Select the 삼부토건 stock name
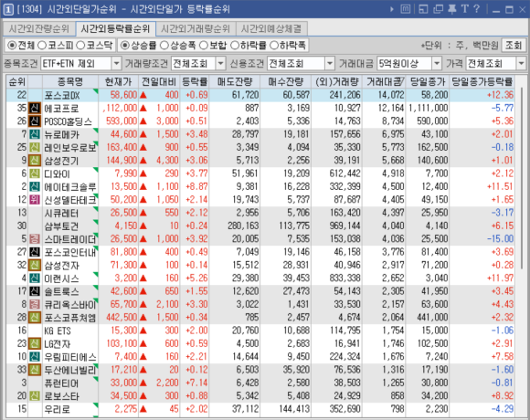The height and width of the screenshot is (420, 530). click(x=61, y=226)
